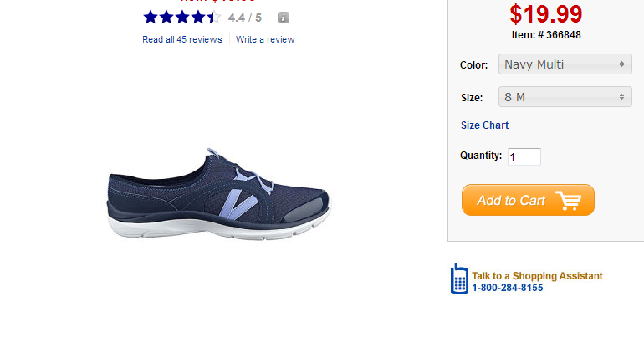Open the Color dropdown showing Navy Multi
The height and width of the screenshot is (363, 644).
click(x=565, y=64)
